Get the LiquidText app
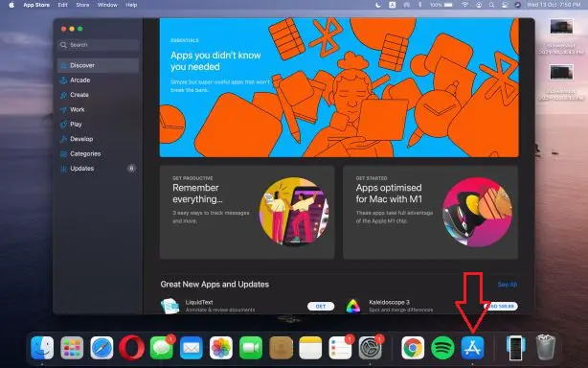The height and width of the screenshot is (368, 588). click(x=321, y=306)
